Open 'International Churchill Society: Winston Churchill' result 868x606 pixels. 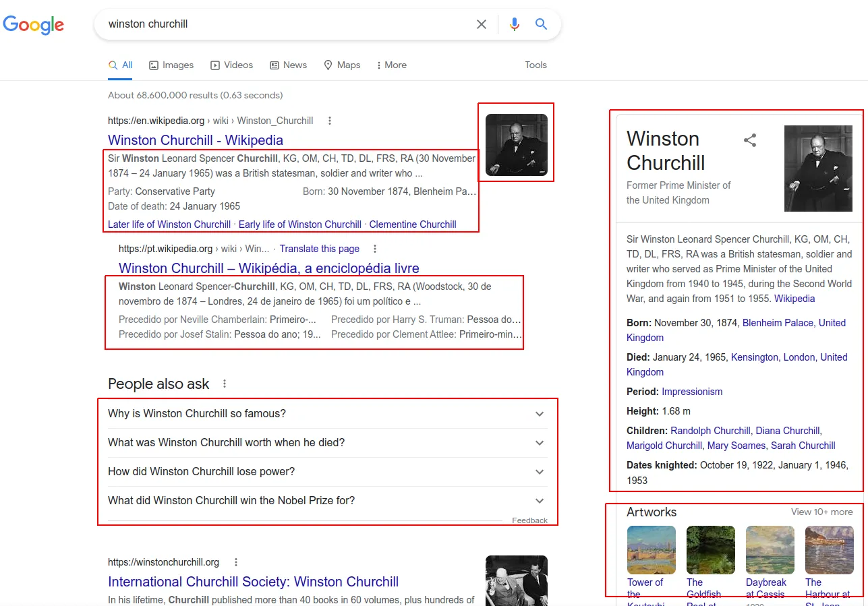click(254, 582)
